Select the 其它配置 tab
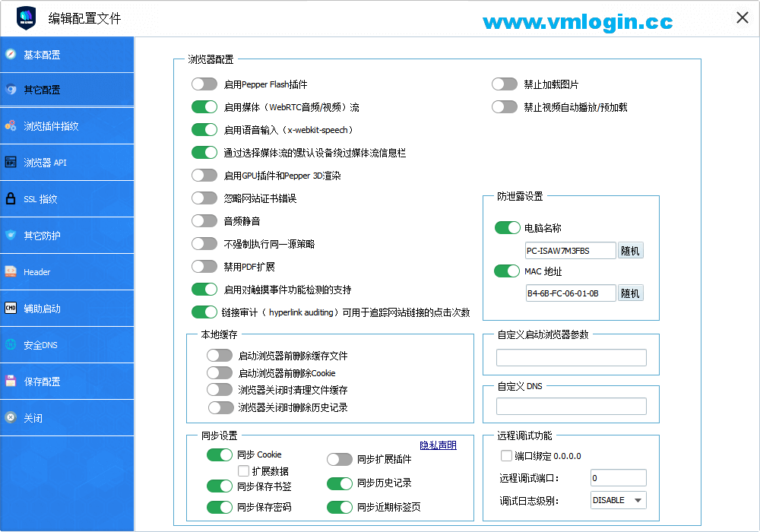 [x=67, y=90]
